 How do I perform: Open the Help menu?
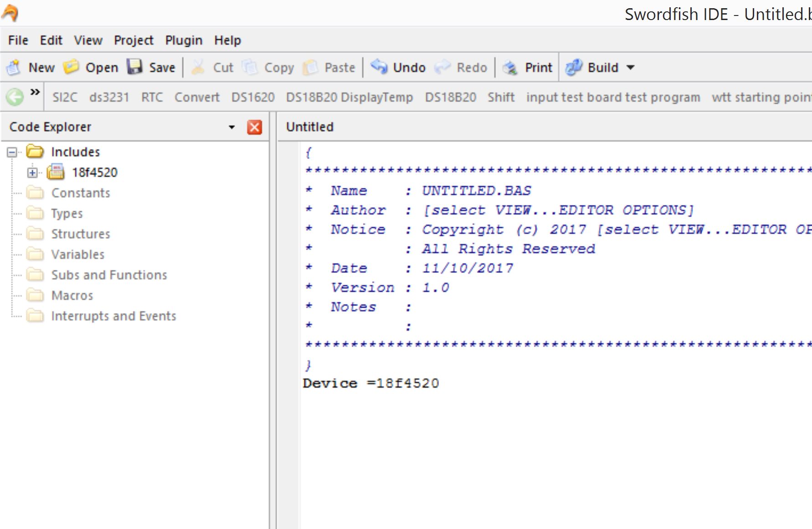[x=227, y=41]
